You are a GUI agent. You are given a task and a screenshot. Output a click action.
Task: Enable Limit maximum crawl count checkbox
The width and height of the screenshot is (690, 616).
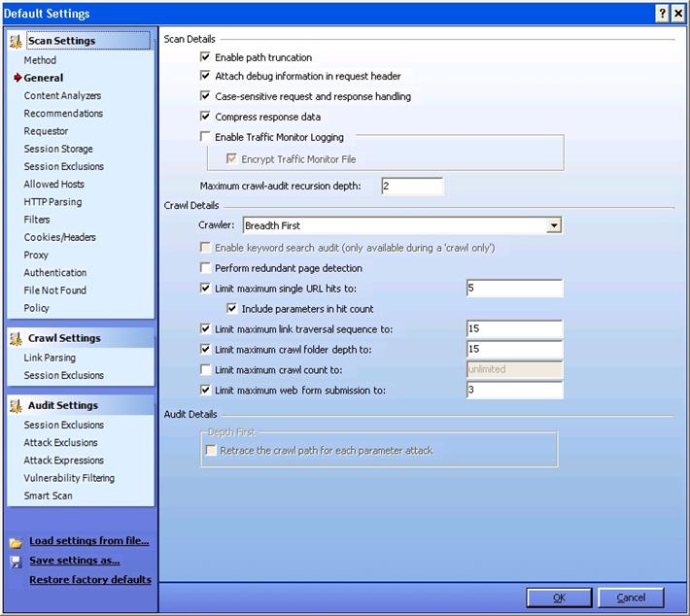tap(205, 370)
